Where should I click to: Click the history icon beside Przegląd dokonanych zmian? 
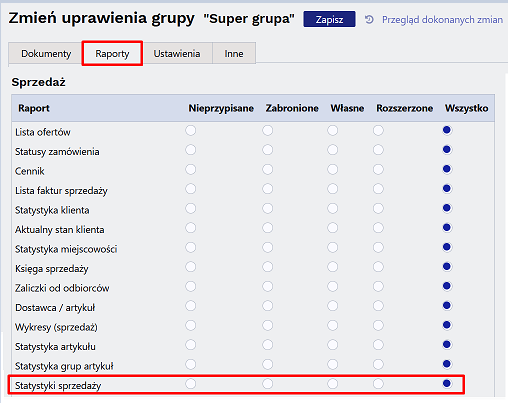(369, 20)
